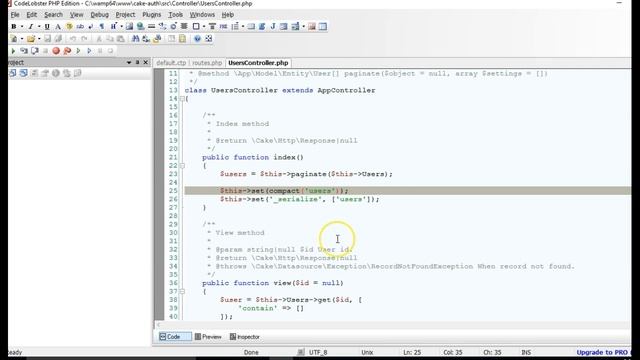Undo the last edit

click(x=73, y=39)
